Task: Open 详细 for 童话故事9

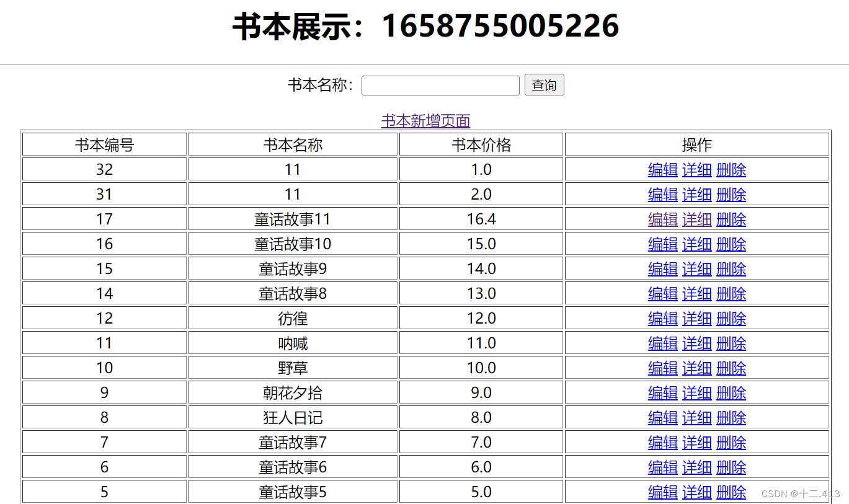Action: 697,269
